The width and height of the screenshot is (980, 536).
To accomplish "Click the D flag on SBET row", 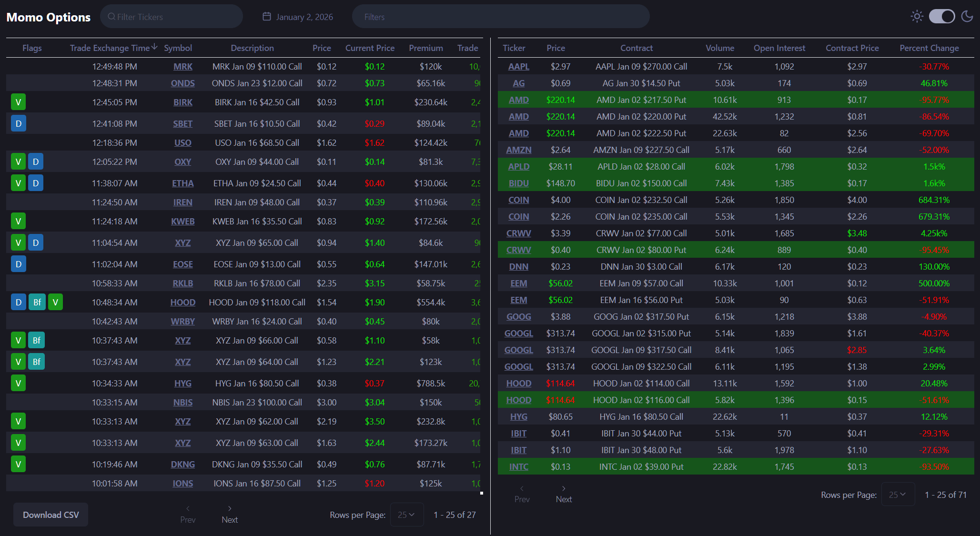I will pyautogui.click(x=18, y=123).
